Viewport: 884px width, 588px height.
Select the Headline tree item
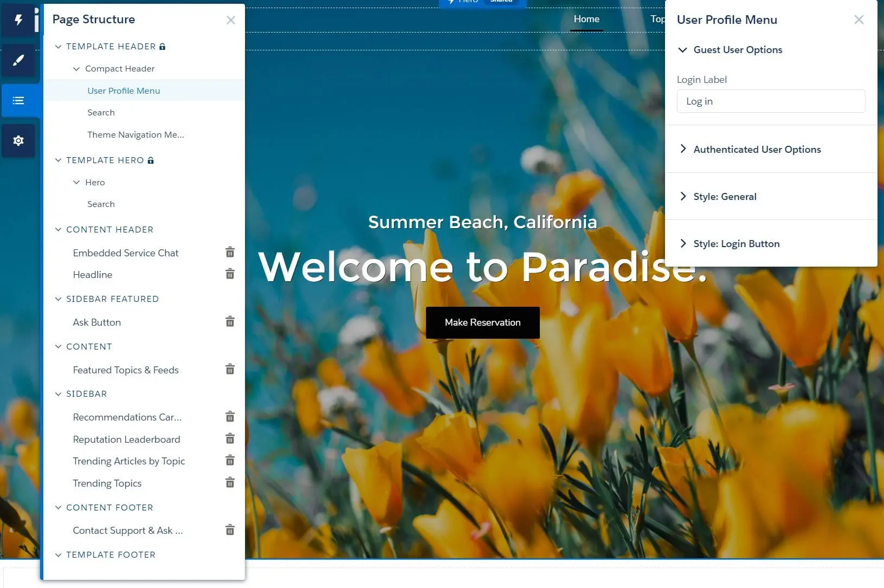(x=93, y=275)
